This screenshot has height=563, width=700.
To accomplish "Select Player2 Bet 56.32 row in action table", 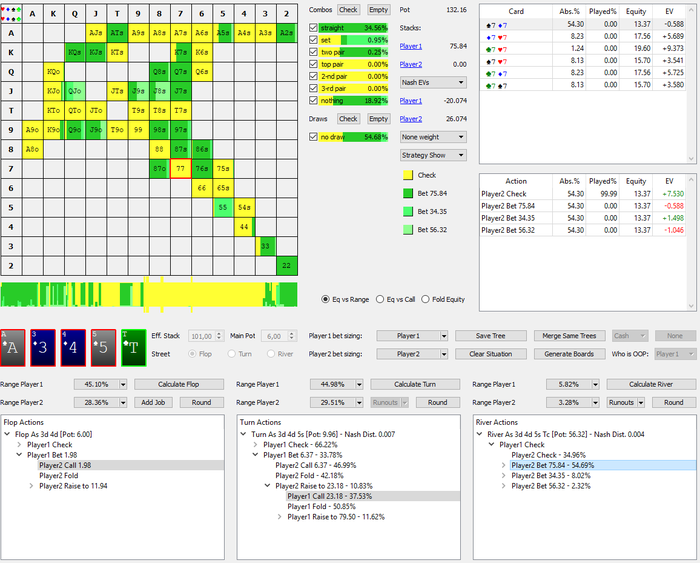I will [583, 230].
